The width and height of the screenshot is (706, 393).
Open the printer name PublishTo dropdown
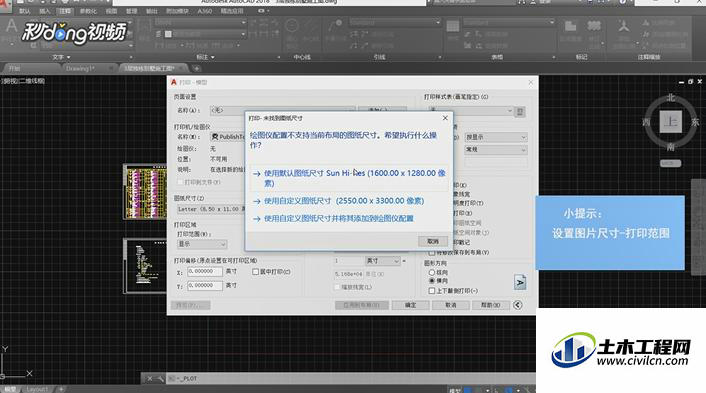(x=228, y=136)
